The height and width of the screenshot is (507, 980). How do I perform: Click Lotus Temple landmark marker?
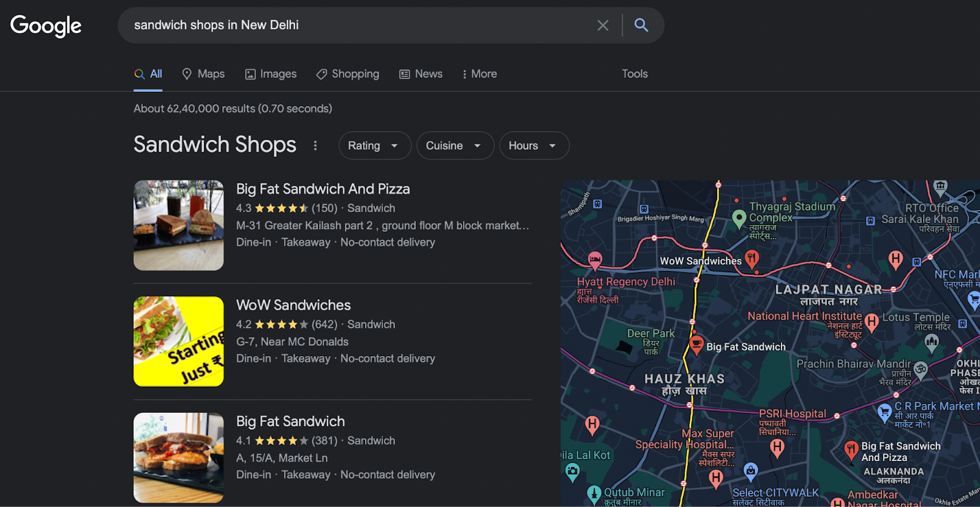click(932, 343)
